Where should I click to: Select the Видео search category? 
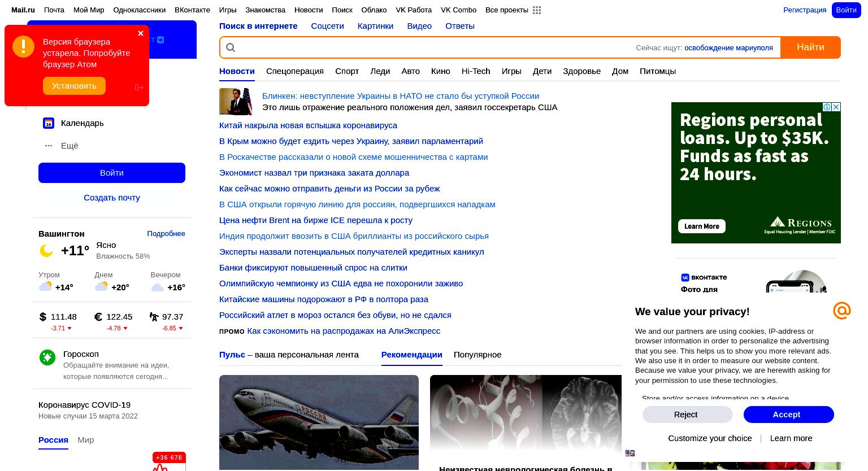click(x=419, y=26)
